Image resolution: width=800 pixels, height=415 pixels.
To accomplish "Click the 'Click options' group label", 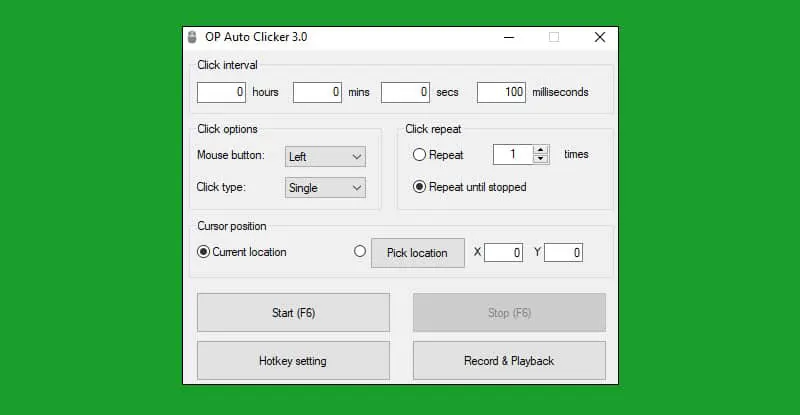I will 227,129.
